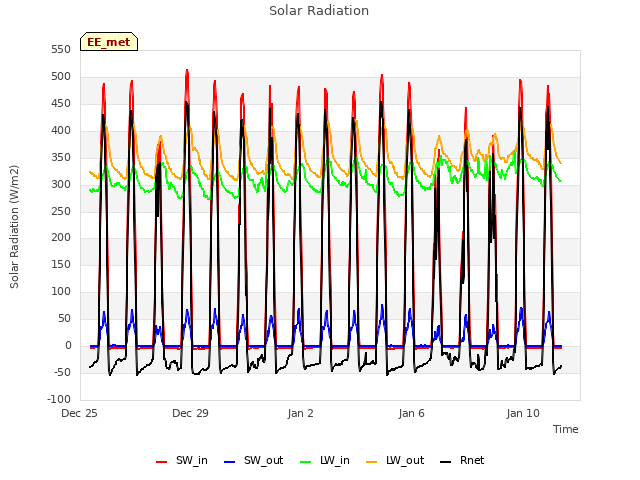Viewport: 640px width, 480px height.
Task: Click the 300 y-axis tick label
Action: point(61,184)
